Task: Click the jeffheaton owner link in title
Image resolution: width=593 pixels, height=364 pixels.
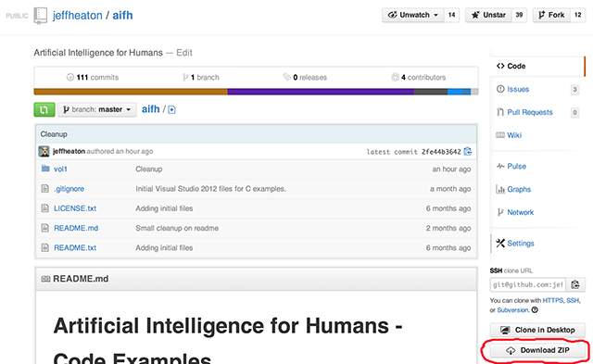Action: pyautogui.click(x=78, y=16)
